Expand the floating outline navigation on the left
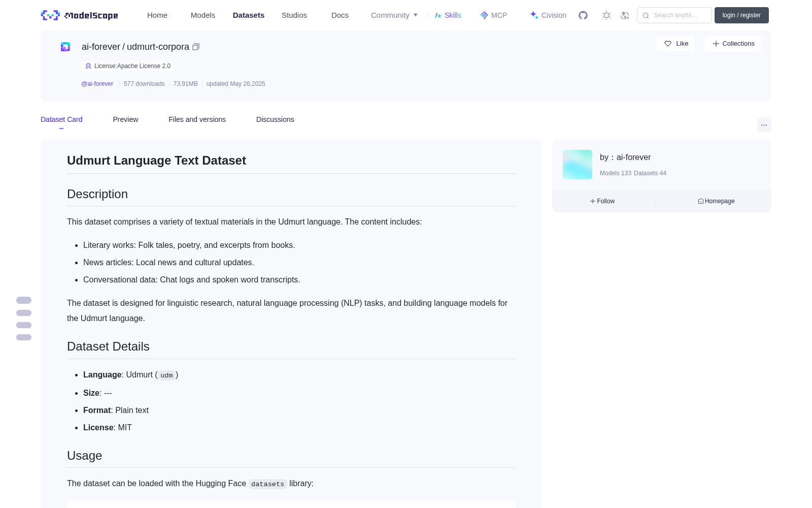 (x=24, y=319)
